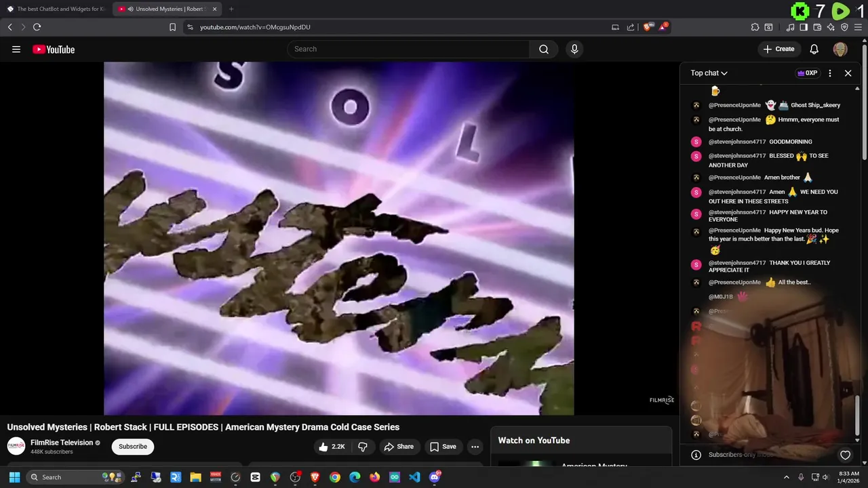
Task: Go to the YouTube home logo
Action: [54, 49]
